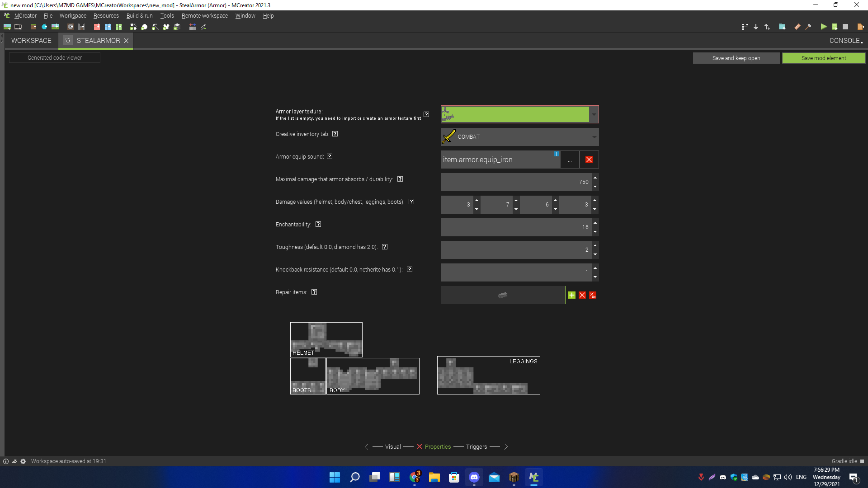Click the import structure castle icon
The height and width of the screenshot is (488, 868).
81,27
